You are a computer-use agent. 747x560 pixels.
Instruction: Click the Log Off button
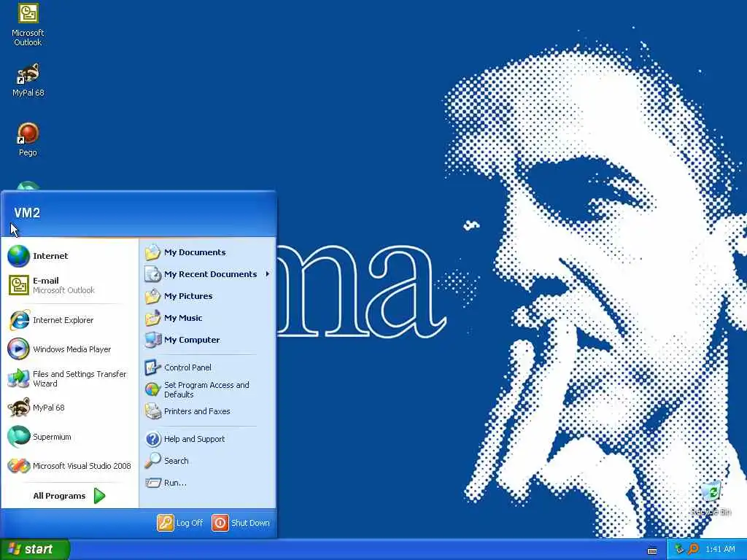point(180,523)
